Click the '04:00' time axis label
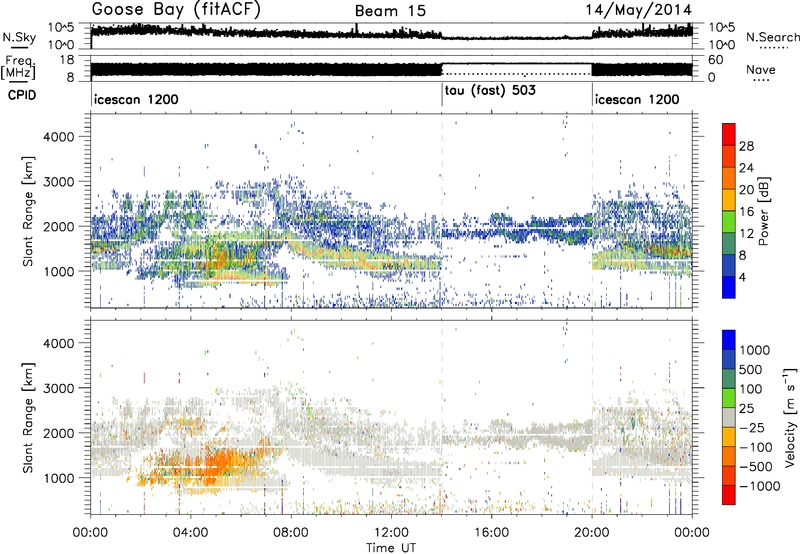The image size is (800, 554). [190, 533]
